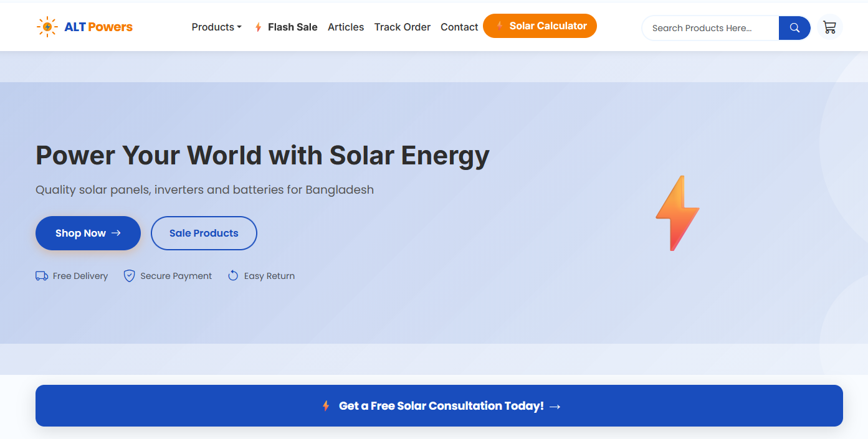Get a Free Solar Consultation Today banner

[439, 406]
